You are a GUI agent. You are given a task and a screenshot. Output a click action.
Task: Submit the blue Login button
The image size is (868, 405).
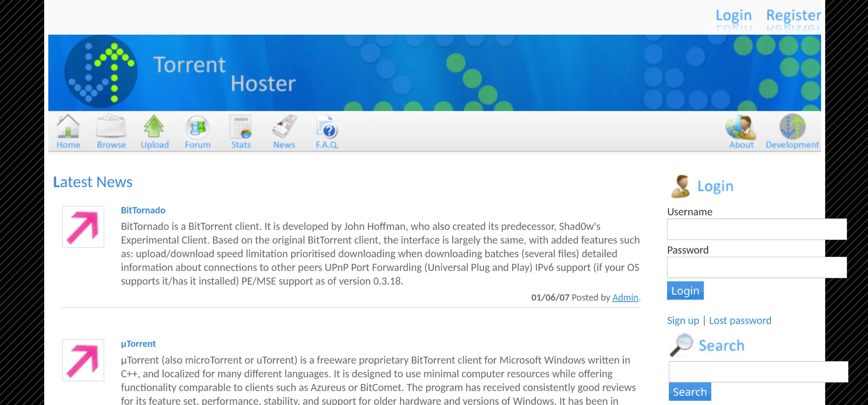685,291
